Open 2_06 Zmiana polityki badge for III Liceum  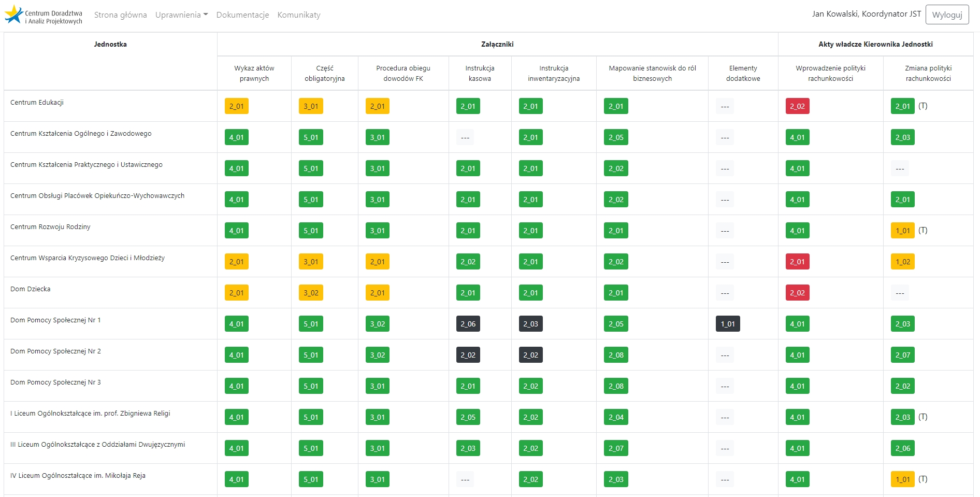click(903, 448)
